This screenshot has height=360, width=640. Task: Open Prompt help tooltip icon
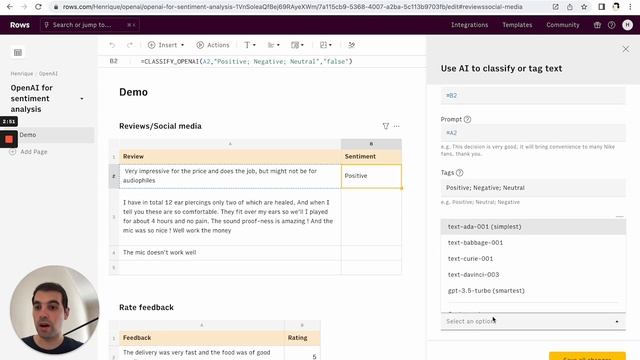click(x=467, y=119)
